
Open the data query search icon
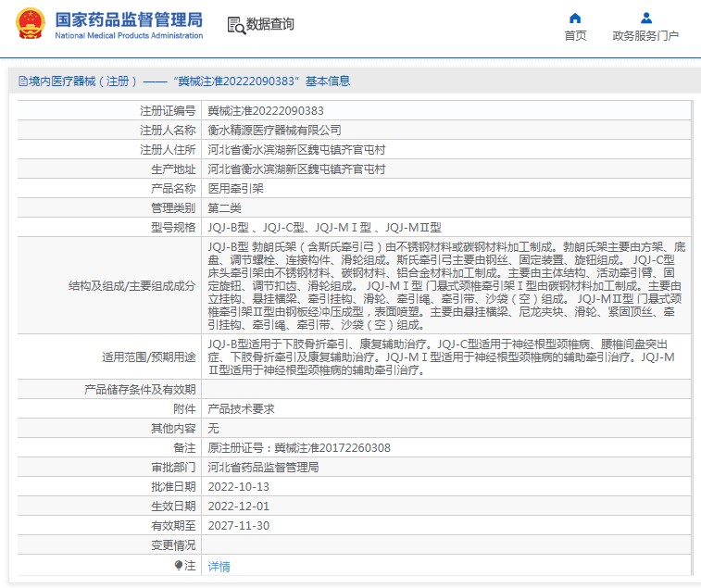pos(236,26)
